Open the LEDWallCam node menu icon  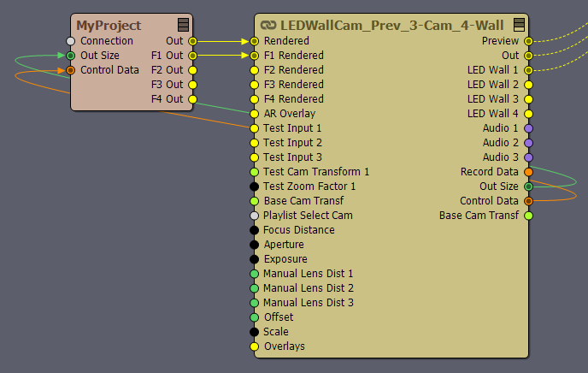pyautogui.click(x=519, y=25)
